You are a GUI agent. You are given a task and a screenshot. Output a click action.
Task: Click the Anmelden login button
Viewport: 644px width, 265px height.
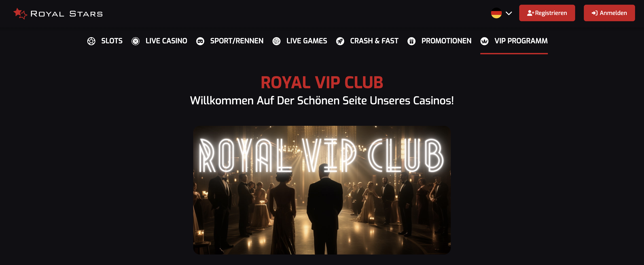[609, 13]
